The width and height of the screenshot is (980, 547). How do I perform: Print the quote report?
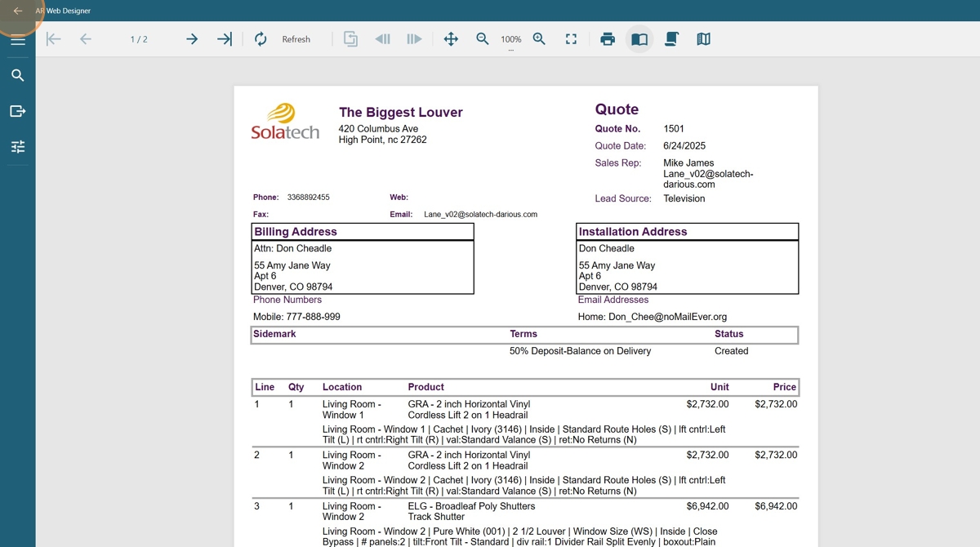(608, 39)
